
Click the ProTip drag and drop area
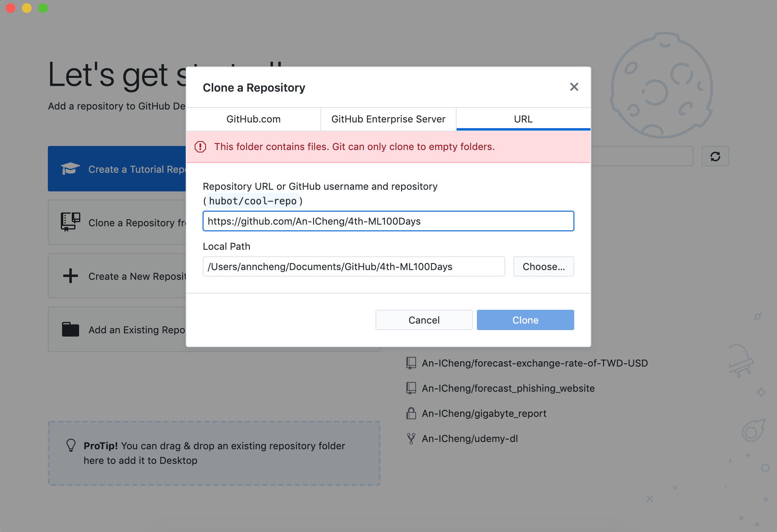pos(214,453)
